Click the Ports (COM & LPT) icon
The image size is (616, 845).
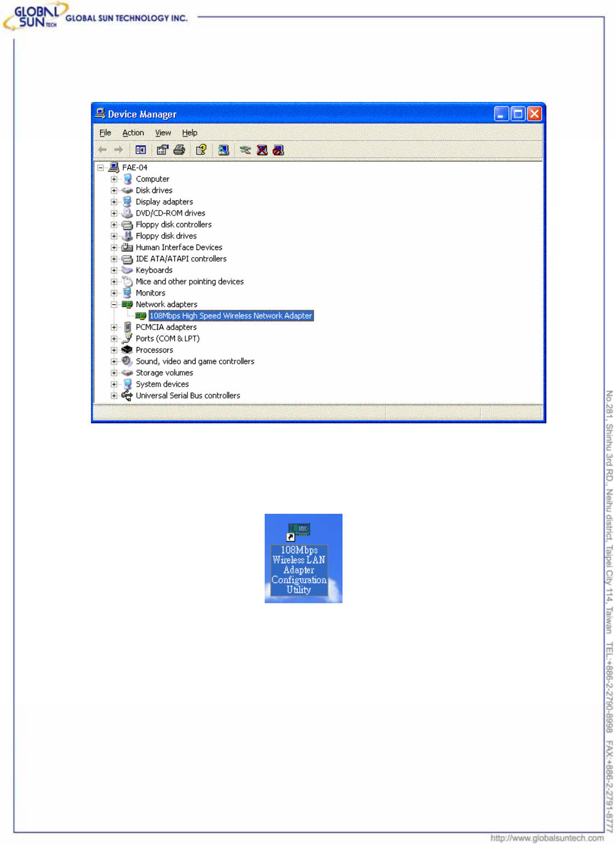(127, 338)
